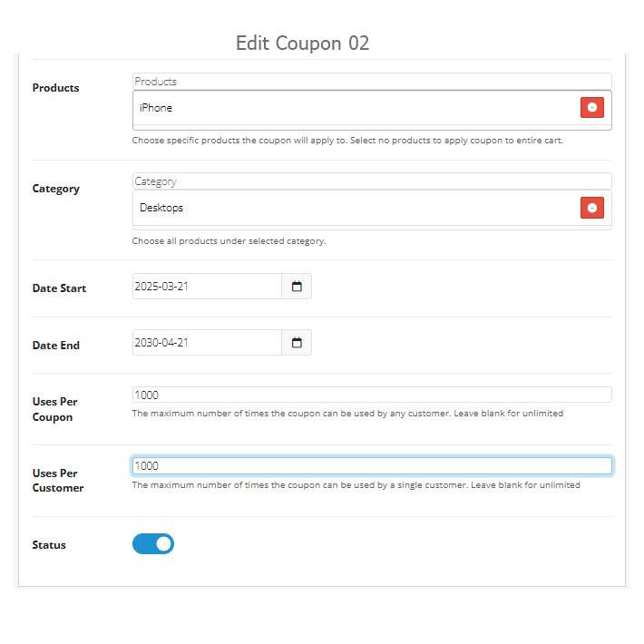Remove Desktops from the category list
This screenshot has height=644, width=644.
pos(591,208)
